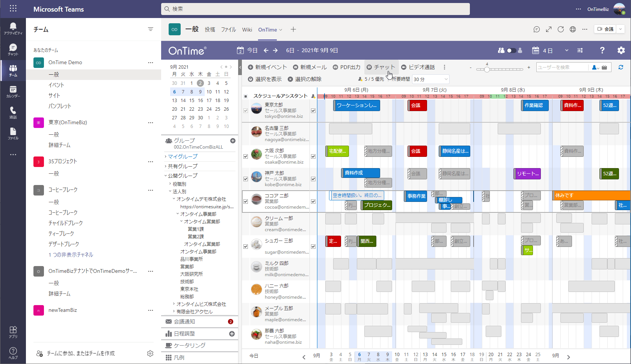Image resolution: width=631 pixels, height=364 pixels.
Task: Adjust the zoom level slider
Action: click(487, 69)
